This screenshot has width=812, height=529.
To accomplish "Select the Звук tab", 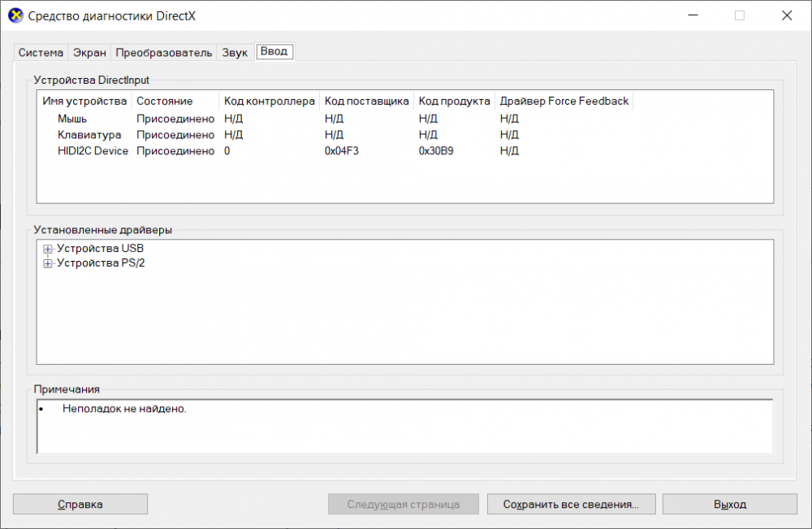I will [x=235, y=52].
